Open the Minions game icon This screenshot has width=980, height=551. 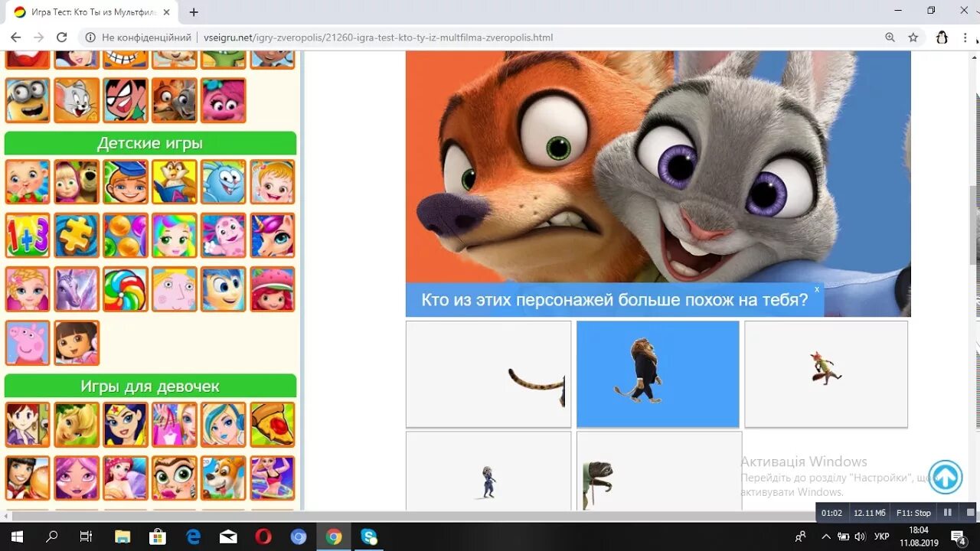(x=28, y=100)
